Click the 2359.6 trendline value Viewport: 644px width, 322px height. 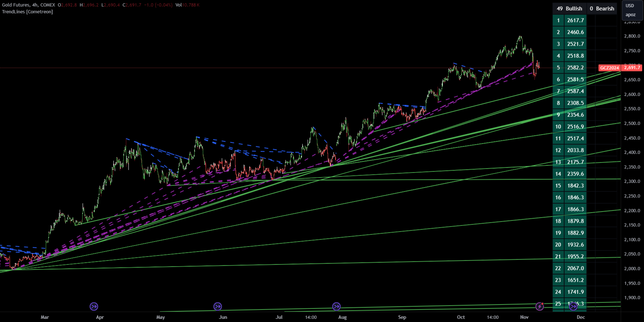point(575,174)
